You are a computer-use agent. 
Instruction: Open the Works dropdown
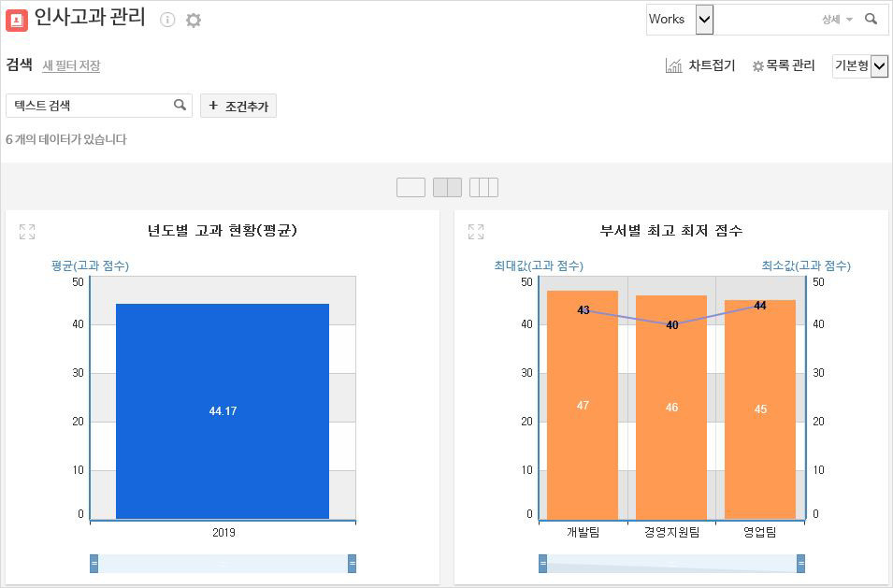point(704,19)
